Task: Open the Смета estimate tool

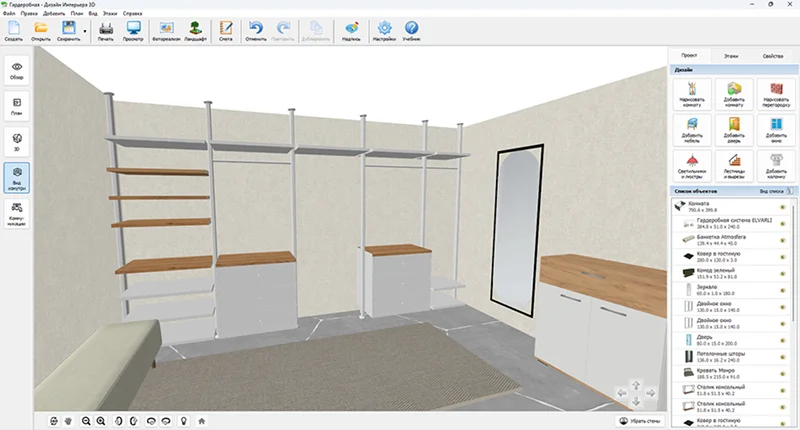Action: coord(226,30)
